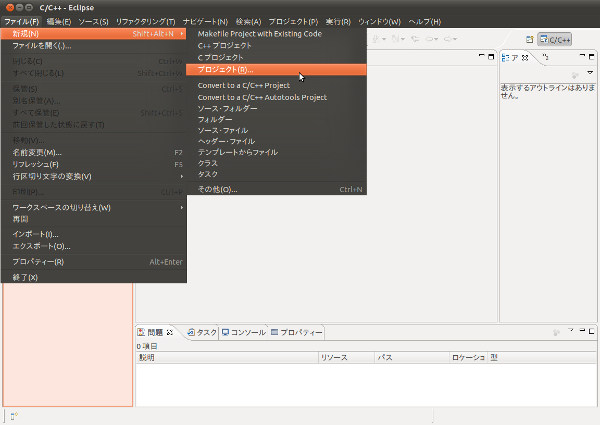Maximize the bottom Problems panel
The height and width of the screenshot is (425, 600).
tap(592, 331)
